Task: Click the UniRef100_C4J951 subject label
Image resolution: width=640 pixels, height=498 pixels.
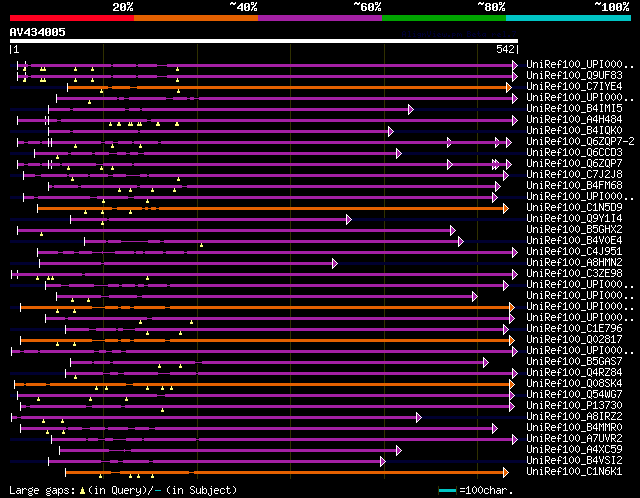Action: pos(574,251)
